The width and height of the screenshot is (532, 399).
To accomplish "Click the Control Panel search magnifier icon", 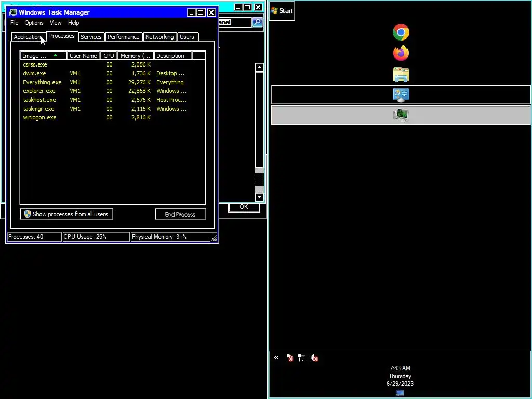I will 257,22.
